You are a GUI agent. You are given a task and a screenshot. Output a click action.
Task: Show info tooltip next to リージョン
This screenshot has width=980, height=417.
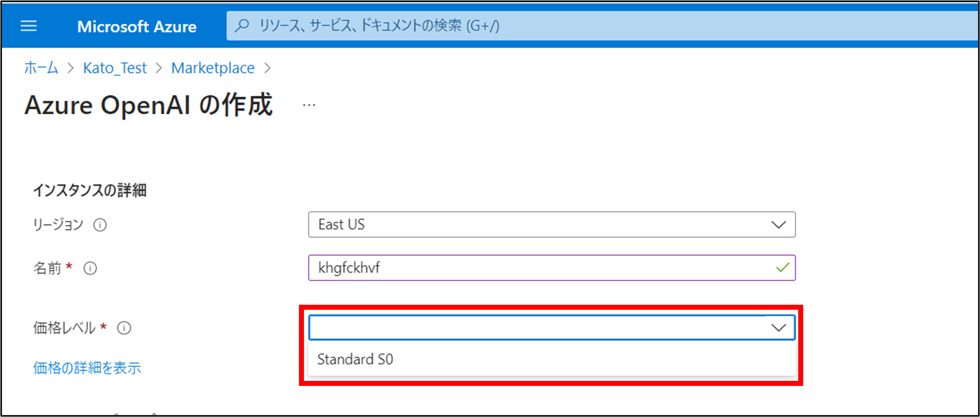tap(100, 225)
